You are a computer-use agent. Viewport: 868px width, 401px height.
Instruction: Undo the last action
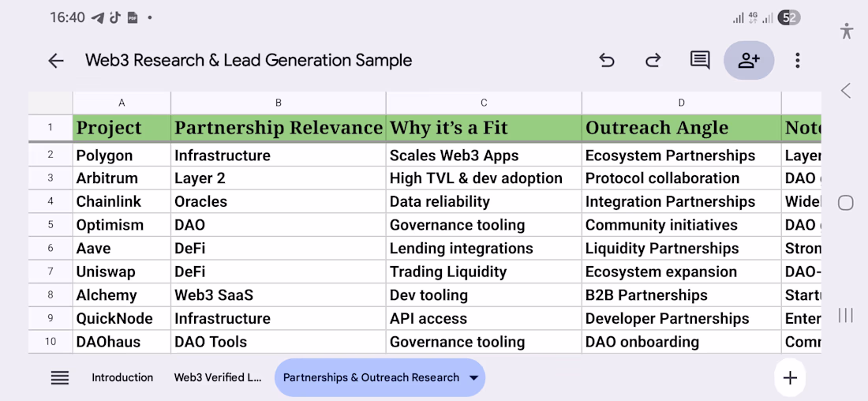(607, 61)
